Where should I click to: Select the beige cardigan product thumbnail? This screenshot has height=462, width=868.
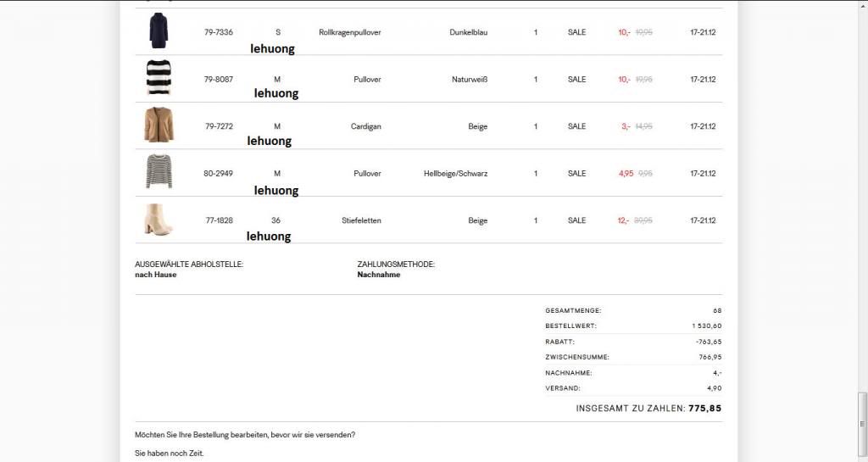pyautogui.click(x=159, y=125)
